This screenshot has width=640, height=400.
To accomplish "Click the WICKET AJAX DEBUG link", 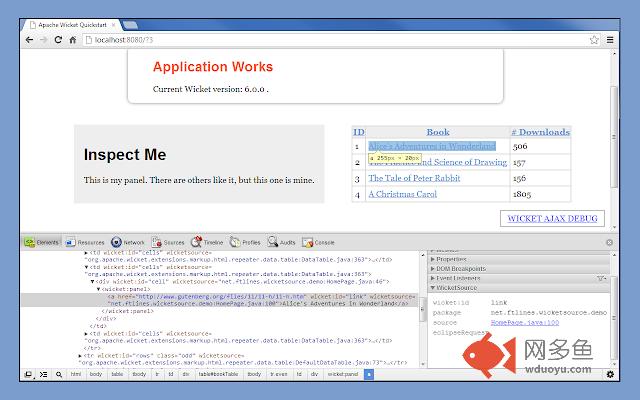I will click(555, 217).
